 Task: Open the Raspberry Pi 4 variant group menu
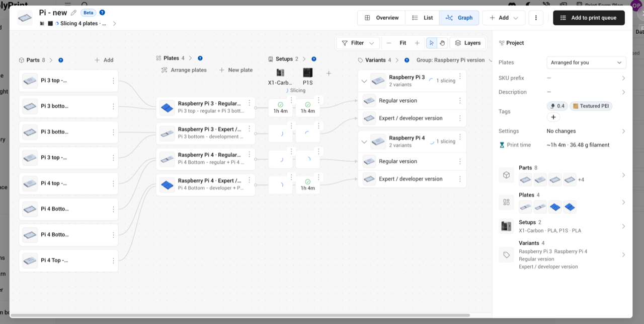[460, 137]
